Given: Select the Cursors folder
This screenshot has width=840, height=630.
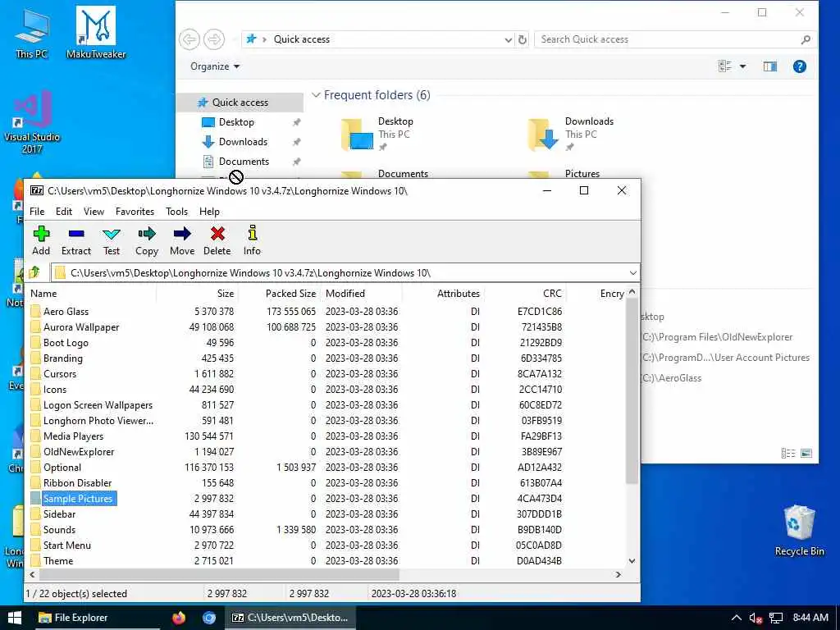Looking at the screenshot, I should click(59, 374).
